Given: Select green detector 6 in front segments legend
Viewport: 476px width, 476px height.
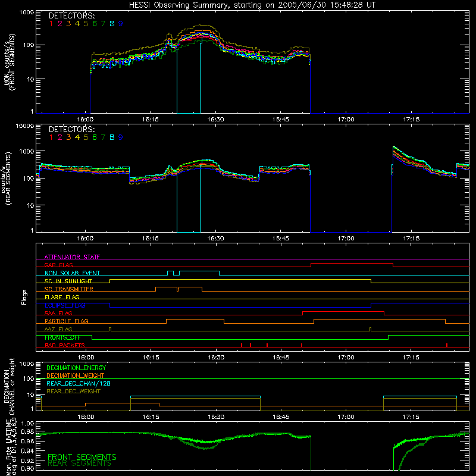Looking at the screenshot, I should [x=95, y=24].
